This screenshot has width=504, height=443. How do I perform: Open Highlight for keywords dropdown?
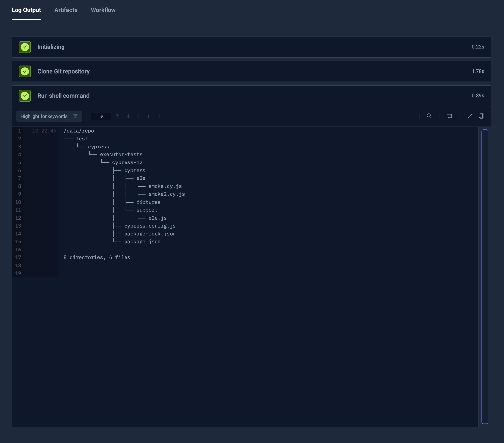click(x=44, y=116)
